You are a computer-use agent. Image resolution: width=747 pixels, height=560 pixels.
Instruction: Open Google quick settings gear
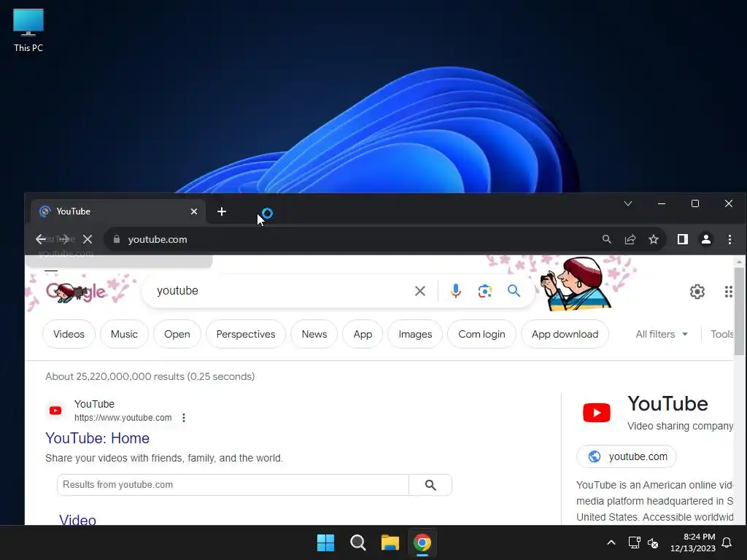coord(697,292)
